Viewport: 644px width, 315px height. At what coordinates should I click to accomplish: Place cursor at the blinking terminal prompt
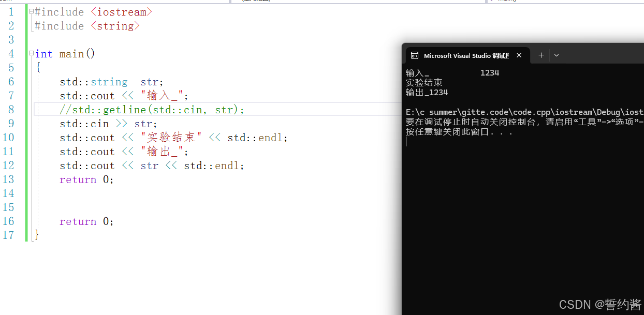click(x=407, y=141)
